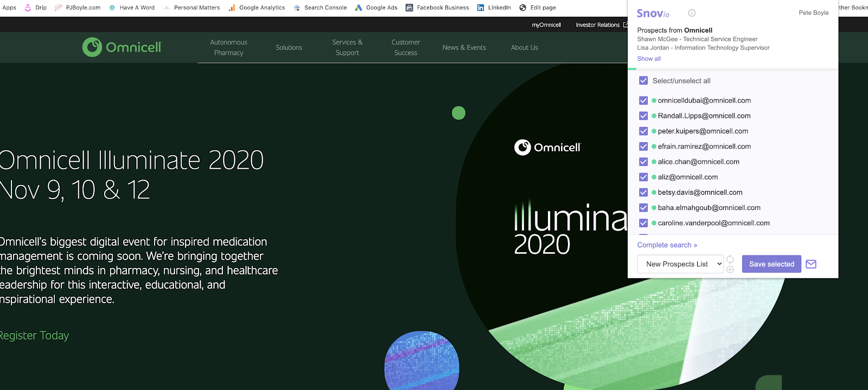This screenshot has height=390, width=868.
Task: Click the Lisa Jordan - Information Technology Supervisor prospect
Action: [703, 48]
